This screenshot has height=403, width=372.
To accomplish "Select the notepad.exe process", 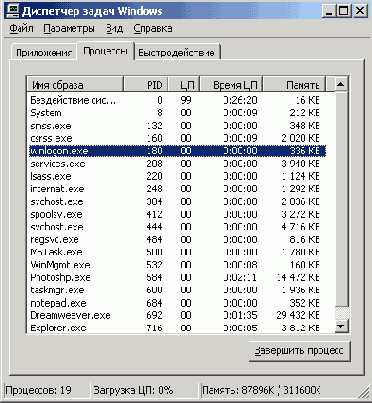I will (177, 303).
